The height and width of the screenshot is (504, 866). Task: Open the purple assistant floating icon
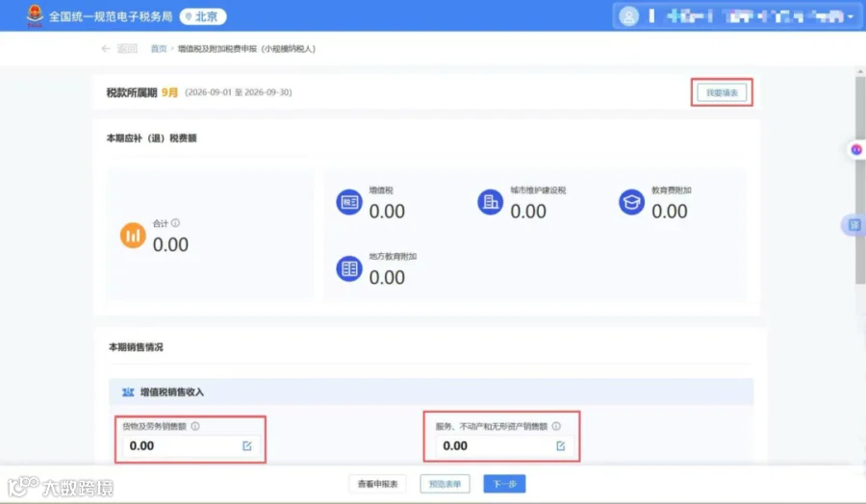(856, 150)
